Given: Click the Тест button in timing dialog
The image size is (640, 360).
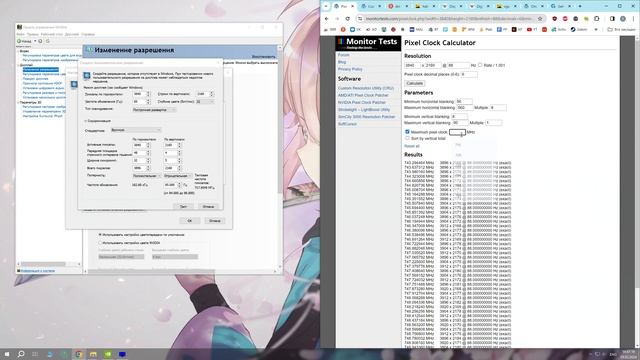Looking at the screenshot, I should pyautogui.click(x=183, y=207).
